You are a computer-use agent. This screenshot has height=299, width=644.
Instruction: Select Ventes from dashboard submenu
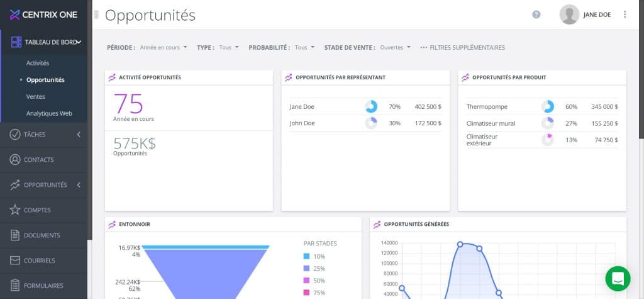click(x=36, y=97)
